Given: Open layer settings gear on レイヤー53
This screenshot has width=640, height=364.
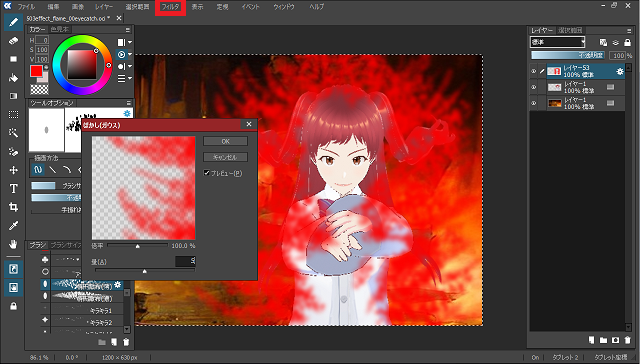Looking at the screenshot, I should click(620, 71).
